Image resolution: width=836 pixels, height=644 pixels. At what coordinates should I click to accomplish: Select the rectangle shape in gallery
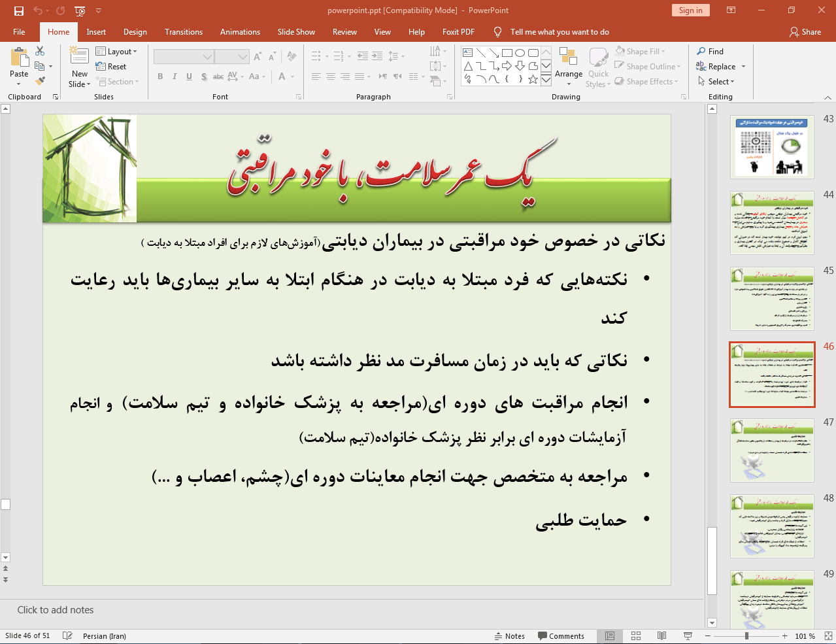tap(507, 53)
